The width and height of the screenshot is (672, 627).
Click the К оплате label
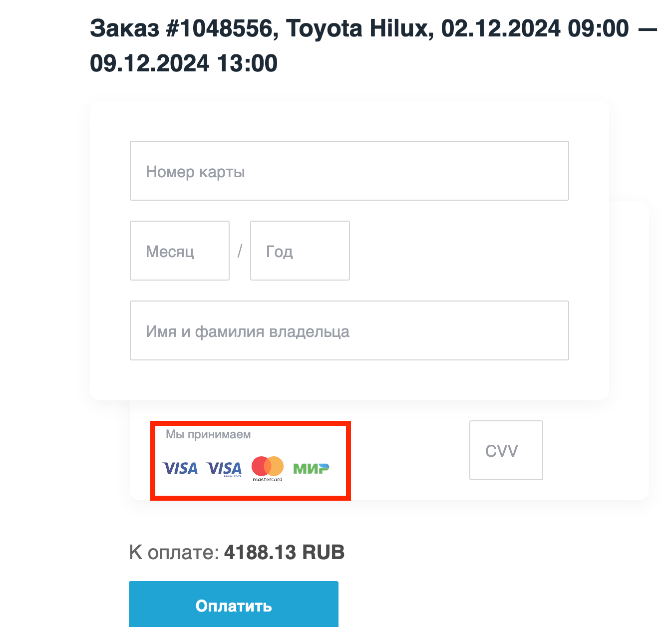[174, 553]
